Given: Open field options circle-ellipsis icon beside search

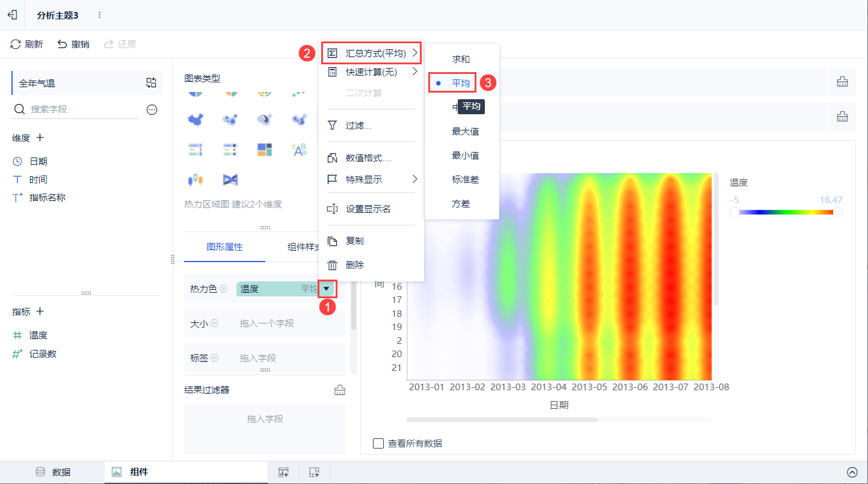Looking at the screenshot, I should pos(152,109).
